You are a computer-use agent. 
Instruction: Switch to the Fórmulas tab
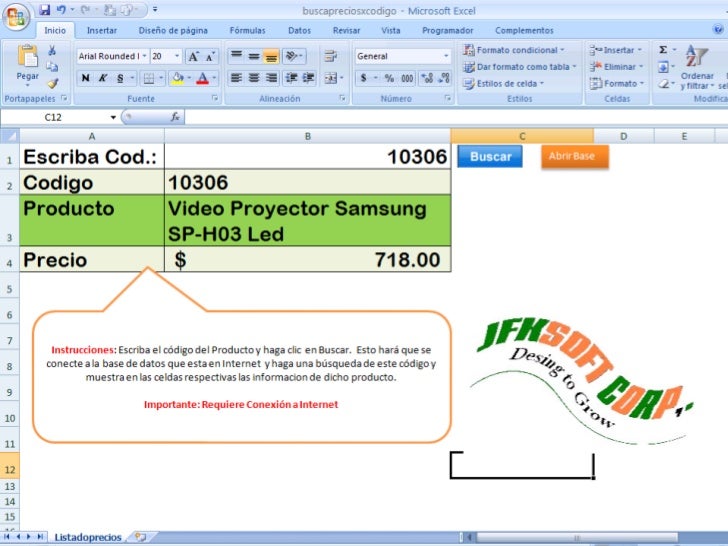pyautogui.click(x=247, y=31)
